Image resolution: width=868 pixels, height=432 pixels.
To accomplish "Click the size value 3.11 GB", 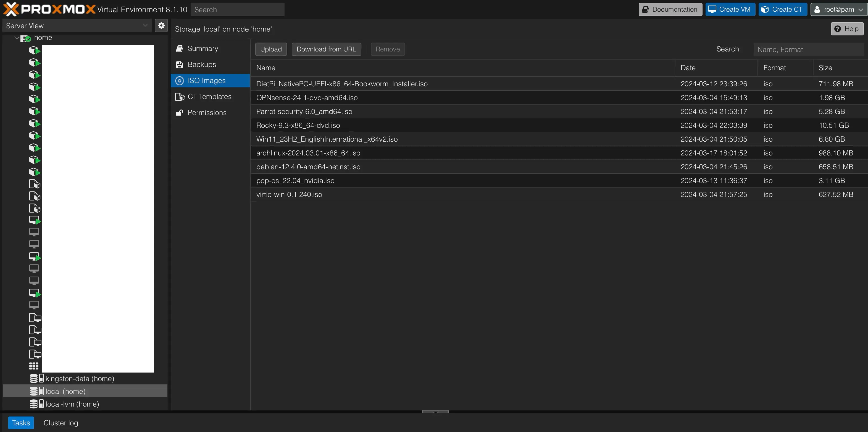I will tap(832, 180).
